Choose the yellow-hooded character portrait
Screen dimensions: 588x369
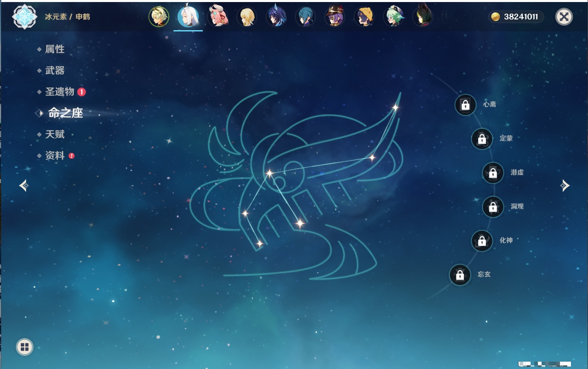[x=364, y=17]
